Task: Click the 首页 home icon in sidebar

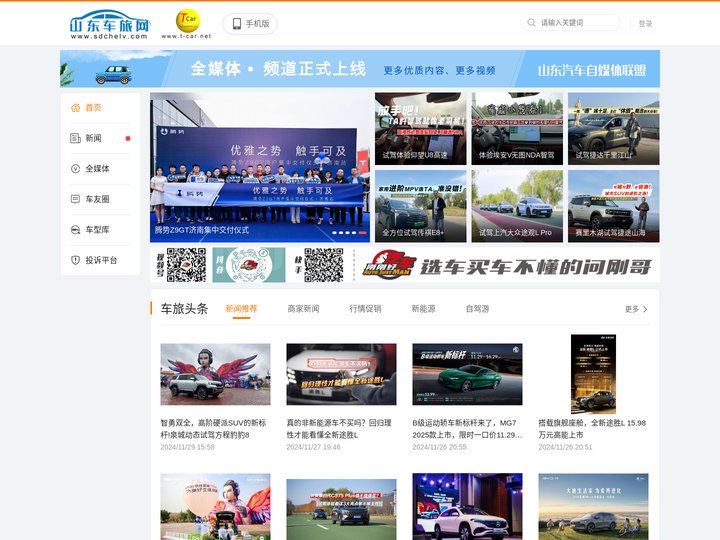Action: 75,107
